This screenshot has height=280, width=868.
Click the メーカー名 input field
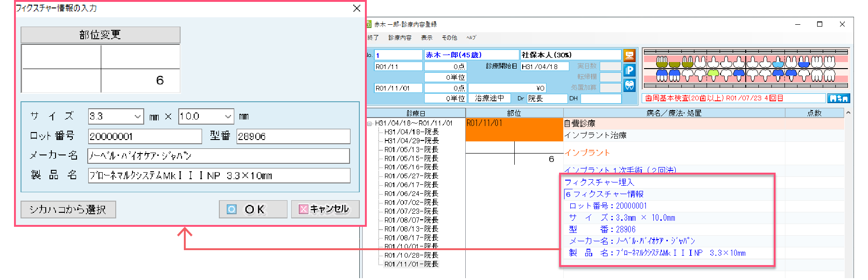(219, 156)
